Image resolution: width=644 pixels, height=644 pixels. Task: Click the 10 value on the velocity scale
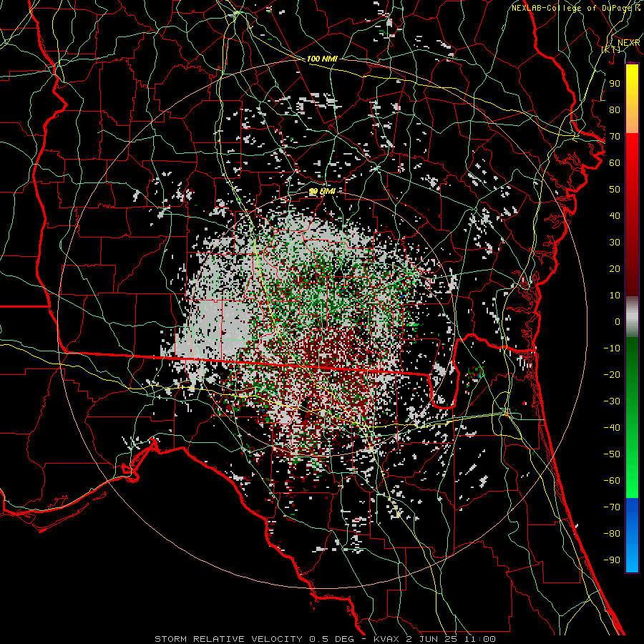615,296
